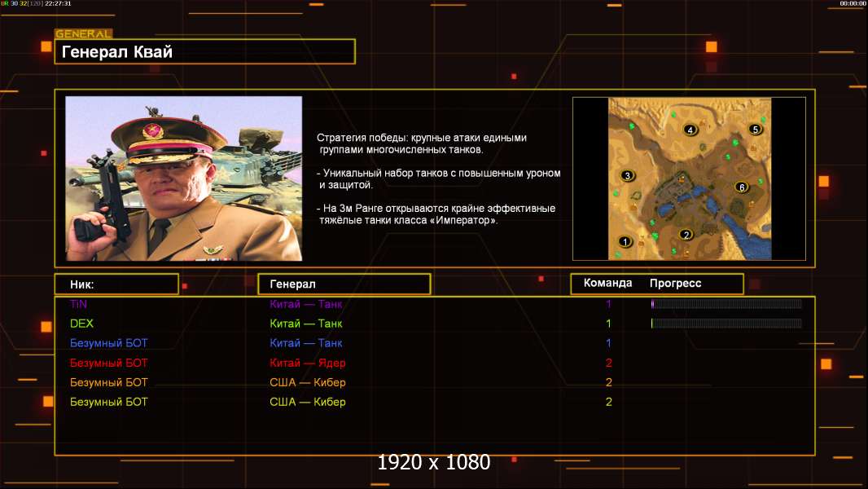Click the 00:00:00 timer in the corner
Viewport: 868px width, 489px height.
[x=853, y=3]
